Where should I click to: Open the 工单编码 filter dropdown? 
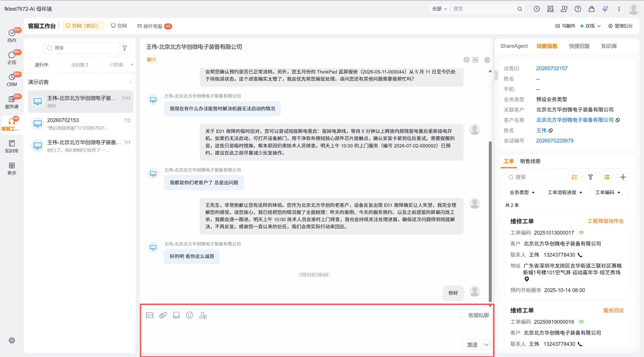pyautogui.click(x=608, y=192)
